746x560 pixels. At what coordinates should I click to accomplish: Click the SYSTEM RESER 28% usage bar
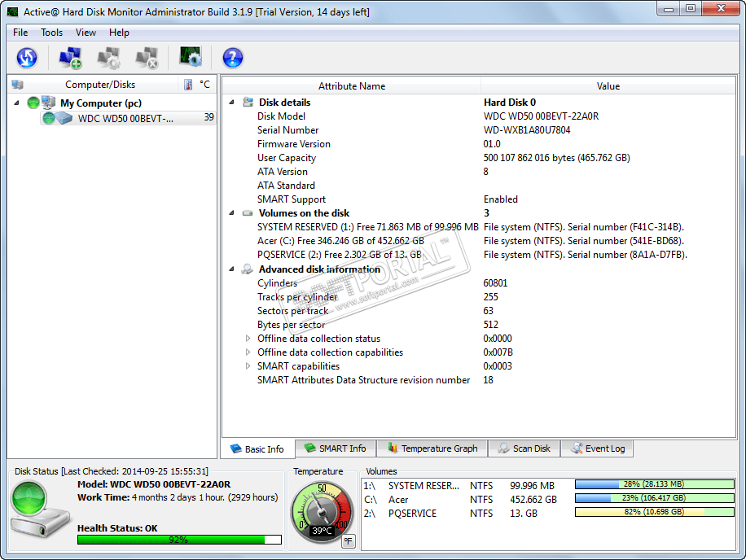[x=655, y=484]
